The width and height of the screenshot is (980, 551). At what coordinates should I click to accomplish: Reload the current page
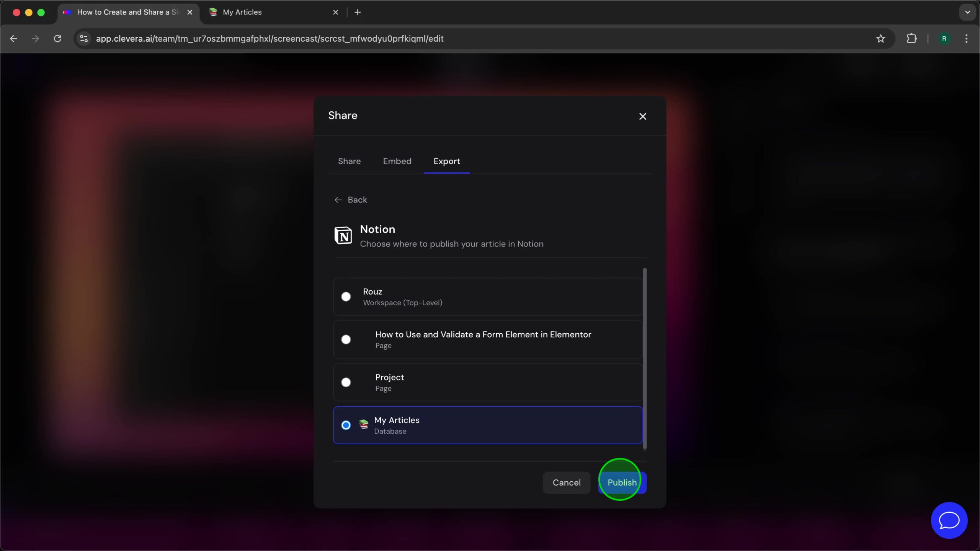click(57, 39)
